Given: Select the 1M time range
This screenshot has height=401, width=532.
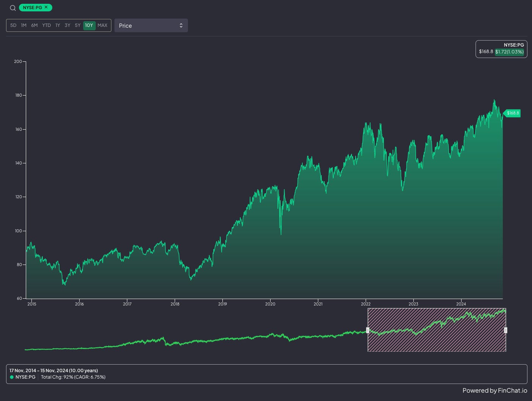Looking at the screenshot, I should (24, 25).
